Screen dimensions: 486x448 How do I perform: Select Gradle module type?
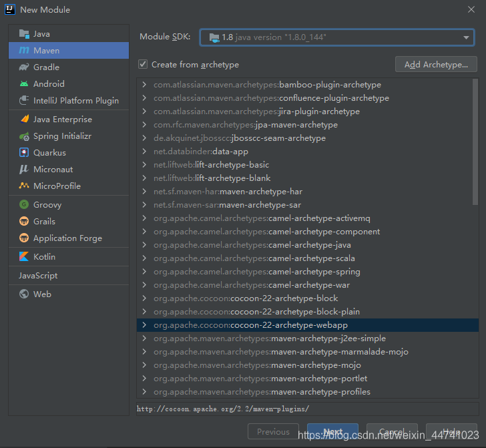[69, 67]
